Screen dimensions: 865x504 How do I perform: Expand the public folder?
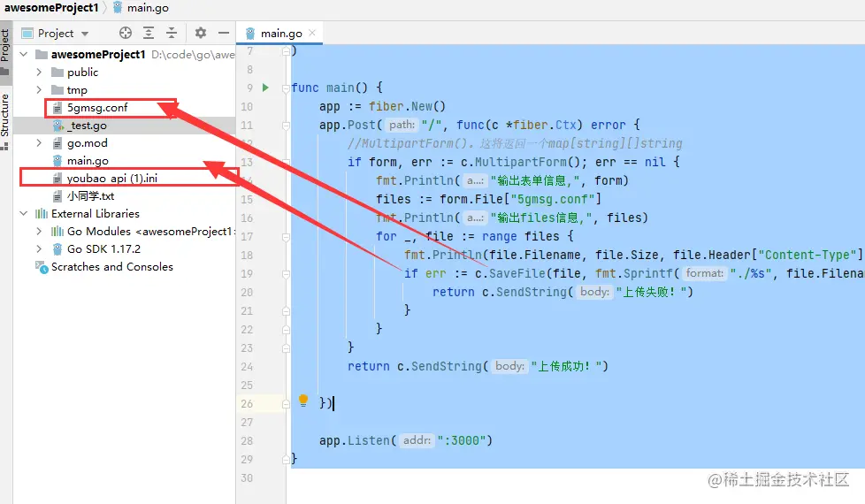pyautogui.click(x=39, y=73)
